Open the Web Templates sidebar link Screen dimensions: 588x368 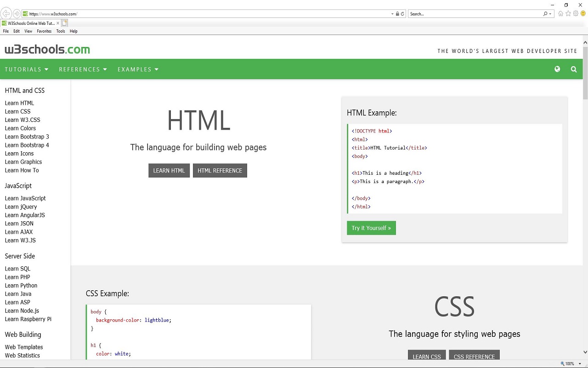(x=24, y=347)
